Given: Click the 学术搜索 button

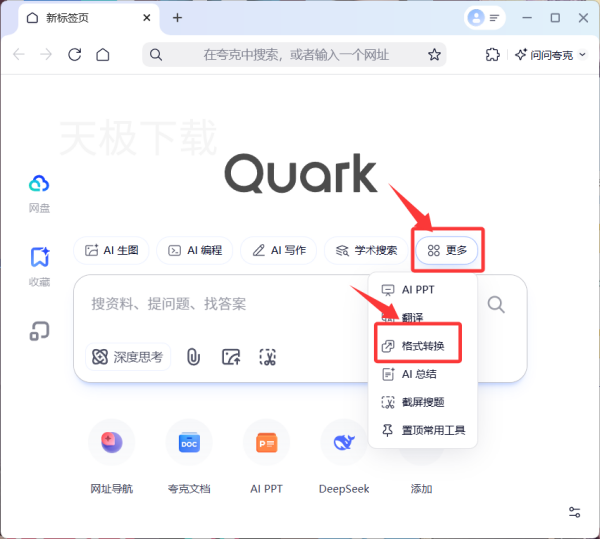Looking at the screenshot, I should tap(366, 251).
